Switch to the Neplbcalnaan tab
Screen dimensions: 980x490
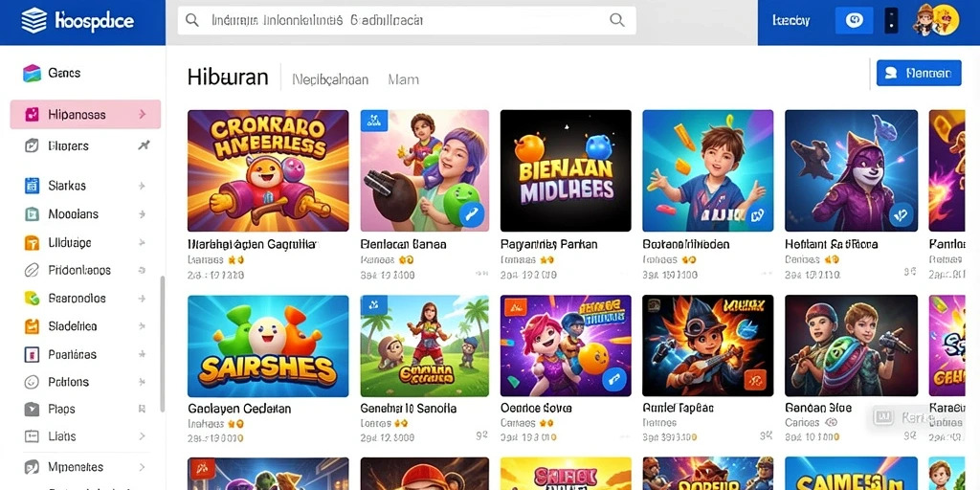coord(330,80)
